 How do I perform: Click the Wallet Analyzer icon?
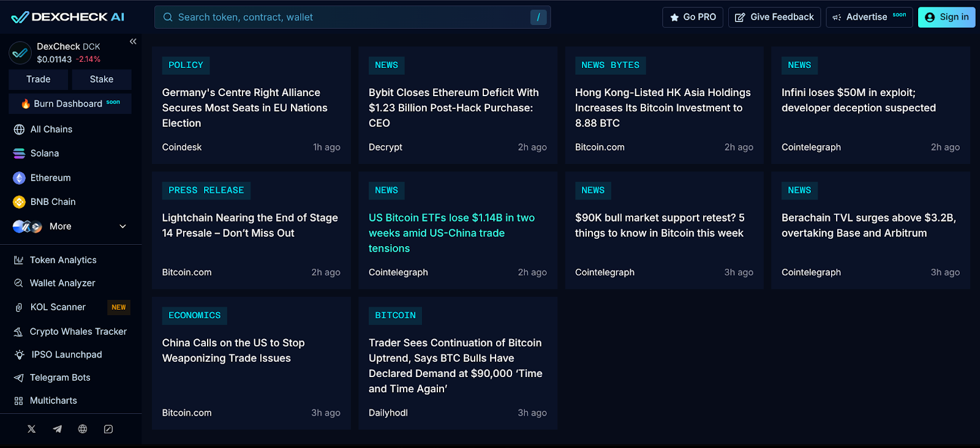pyautogui.click(x=19, y=283)
